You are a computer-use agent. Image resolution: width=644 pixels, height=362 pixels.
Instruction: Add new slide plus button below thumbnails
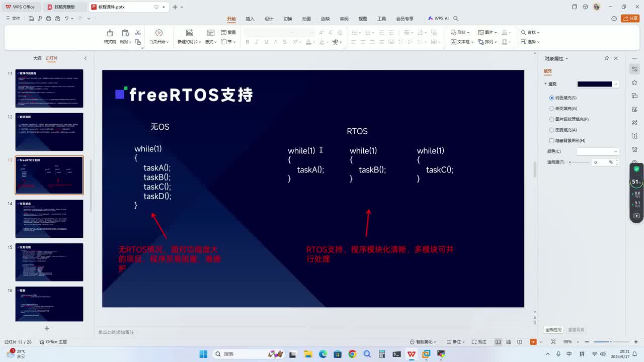tap(47, 328)
